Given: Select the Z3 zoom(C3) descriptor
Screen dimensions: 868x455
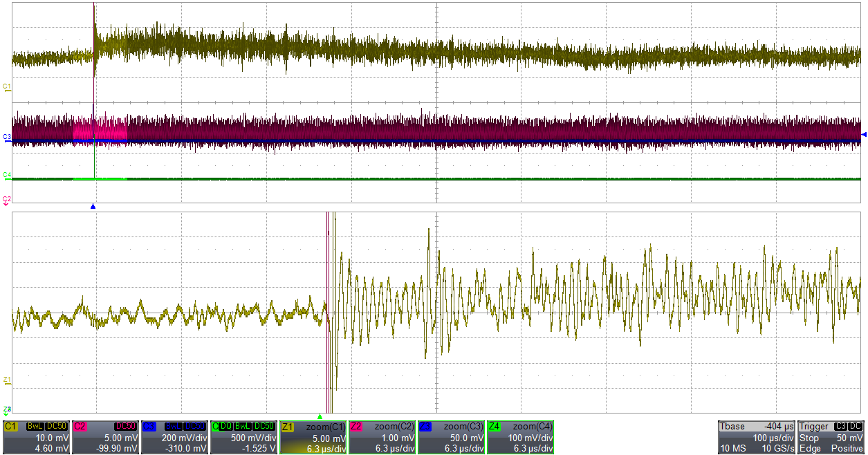Looking at the screenshot, I should [452, 437].
